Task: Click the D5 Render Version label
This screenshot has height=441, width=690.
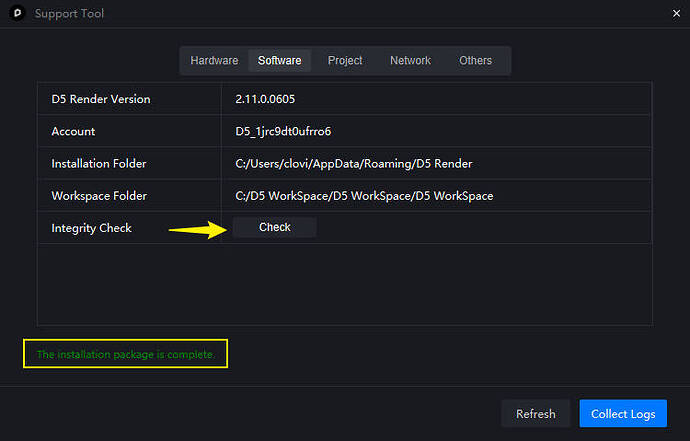Action: 101,99
